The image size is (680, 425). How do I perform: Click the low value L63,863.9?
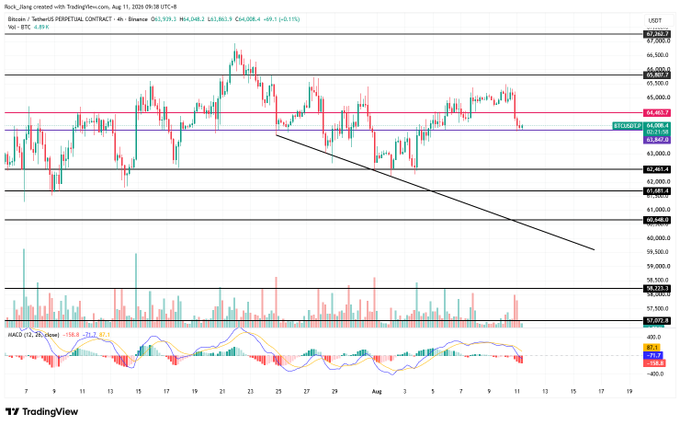[220, 20]
